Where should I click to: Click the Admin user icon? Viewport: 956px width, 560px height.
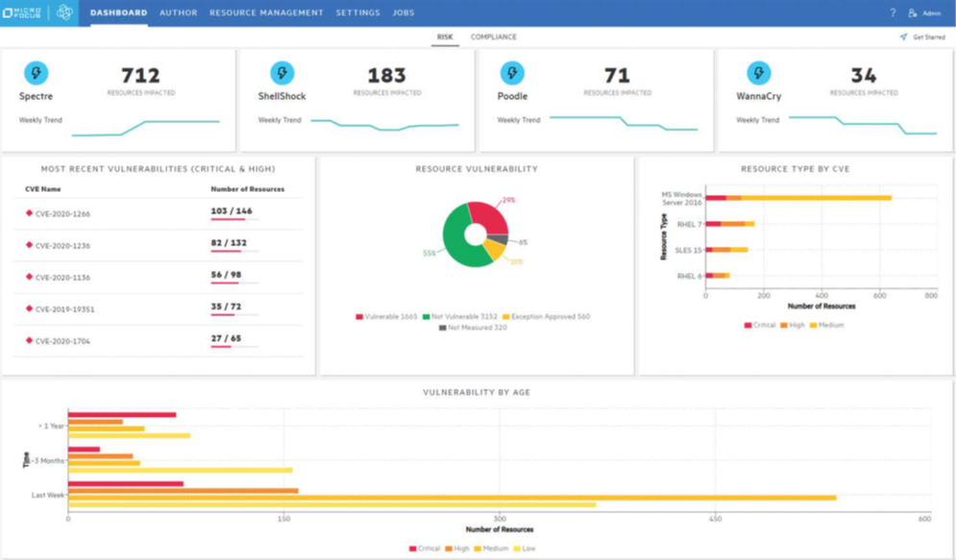912,12
